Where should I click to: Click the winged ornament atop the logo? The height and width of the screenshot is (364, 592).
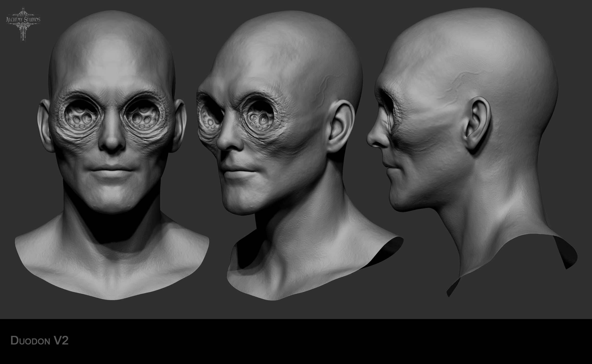(x=23, y=12)
